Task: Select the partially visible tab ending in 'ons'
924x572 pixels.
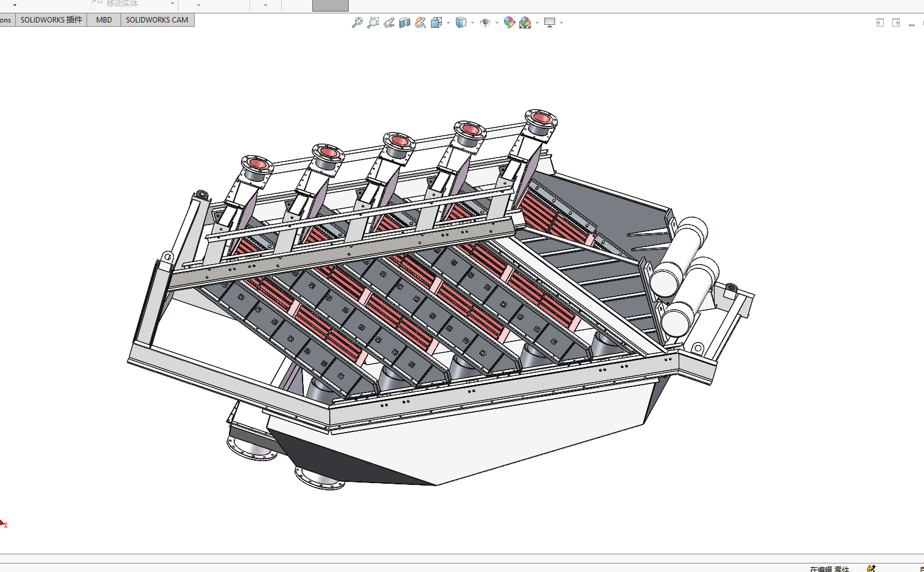Action: (7, 20)
